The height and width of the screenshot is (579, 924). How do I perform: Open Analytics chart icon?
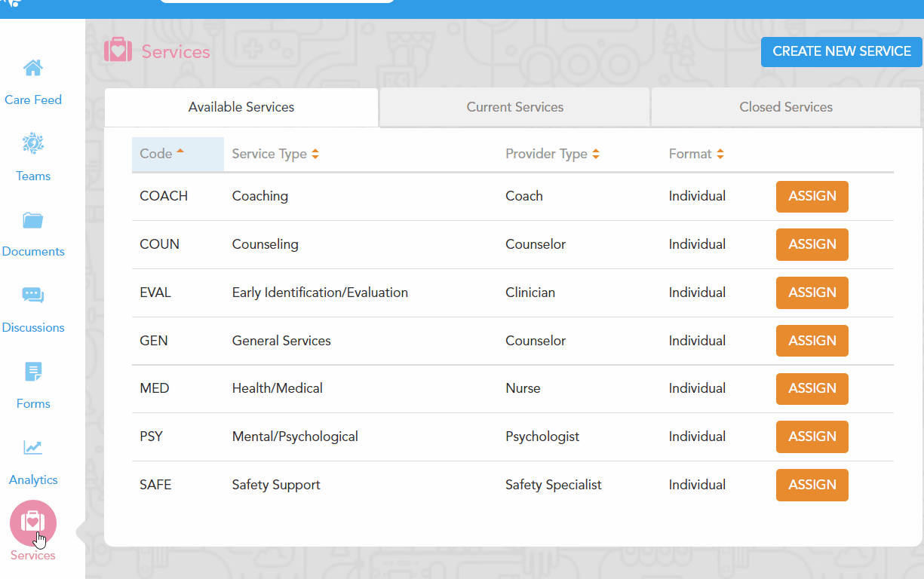click(33, 448)
